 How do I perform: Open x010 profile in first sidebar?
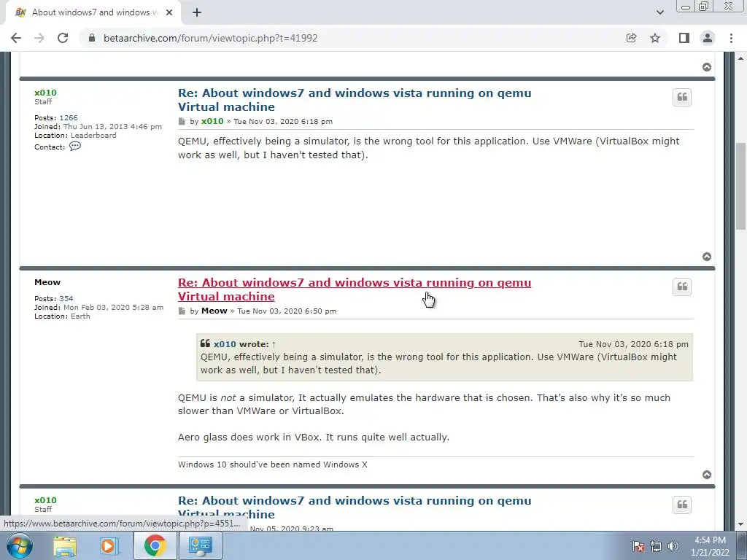(45, 93)
